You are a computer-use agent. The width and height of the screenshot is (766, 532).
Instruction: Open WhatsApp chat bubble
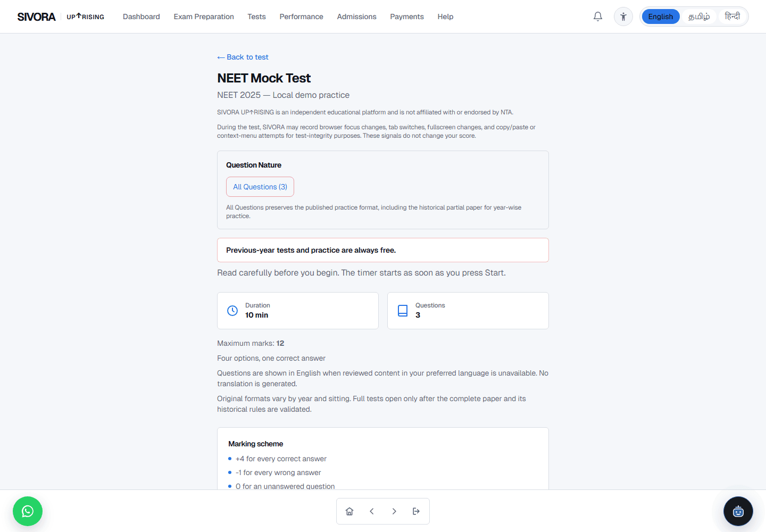click(x=28, y=511)
